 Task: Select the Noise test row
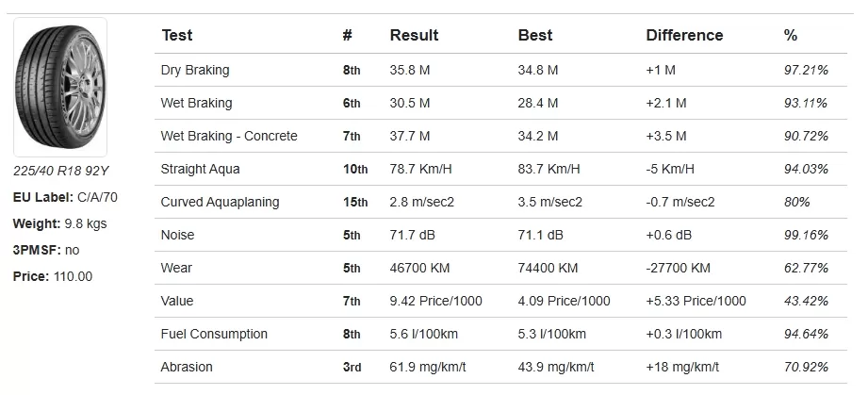[x=500, y=235]
